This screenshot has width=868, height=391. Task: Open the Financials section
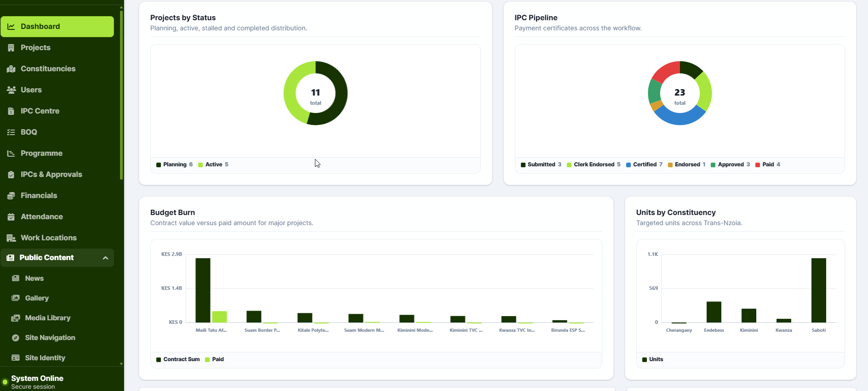pos(57,196)
